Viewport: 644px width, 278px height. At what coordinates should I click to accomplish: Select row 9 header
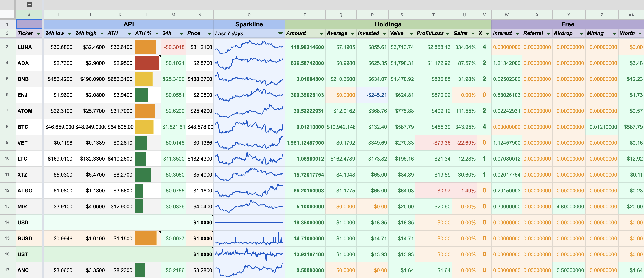(7, 142)
